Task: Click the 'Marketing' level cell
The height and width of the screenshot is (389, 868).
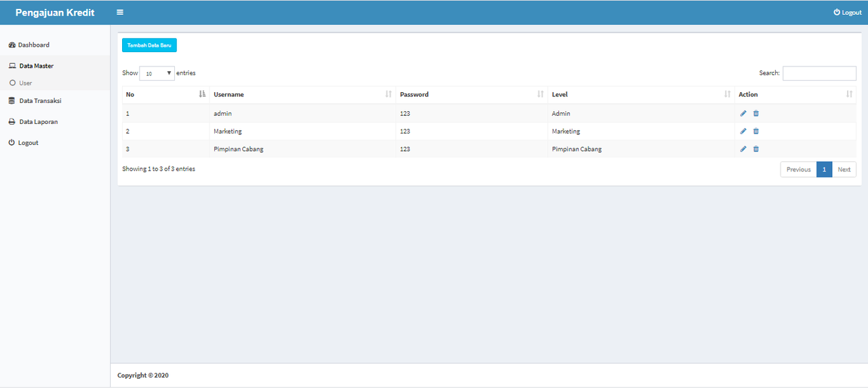Action: pyautogui.click(x=642, y=131)
